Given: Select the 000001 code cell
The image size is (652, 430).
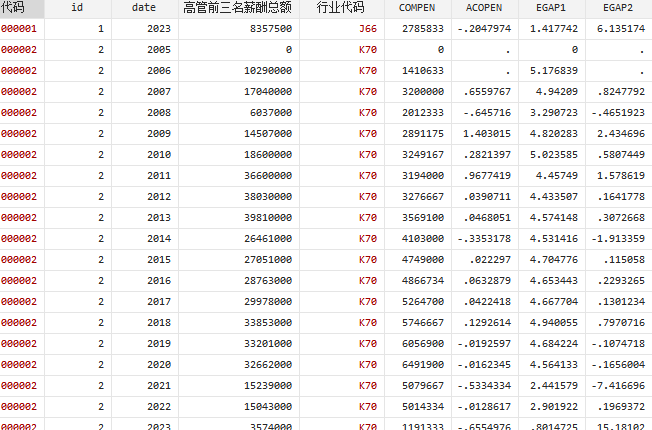Looking at the screenshot, I should coord(20,28).
